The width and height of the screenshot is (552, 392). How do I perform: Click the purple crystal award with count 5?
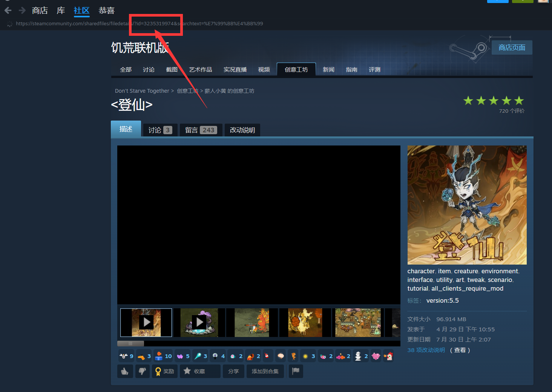click(x=183, y=356)
